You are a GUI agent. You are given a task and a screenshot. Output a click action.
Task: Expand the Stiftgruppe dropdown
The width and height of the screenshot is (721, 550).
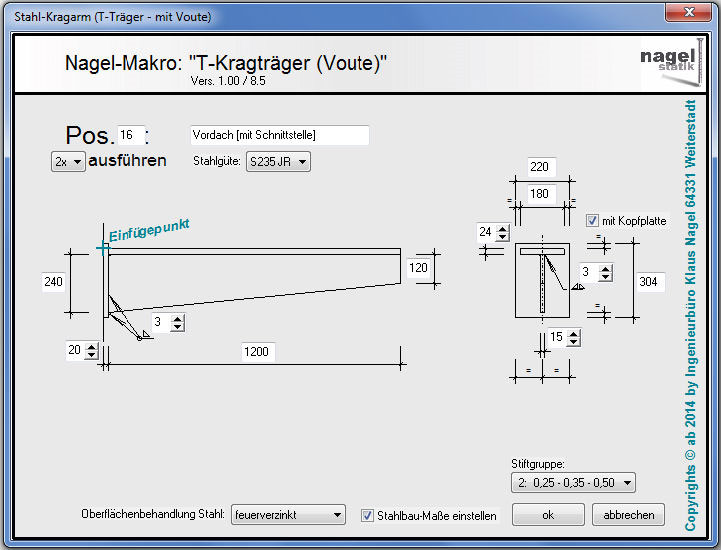tap(572, 483)
